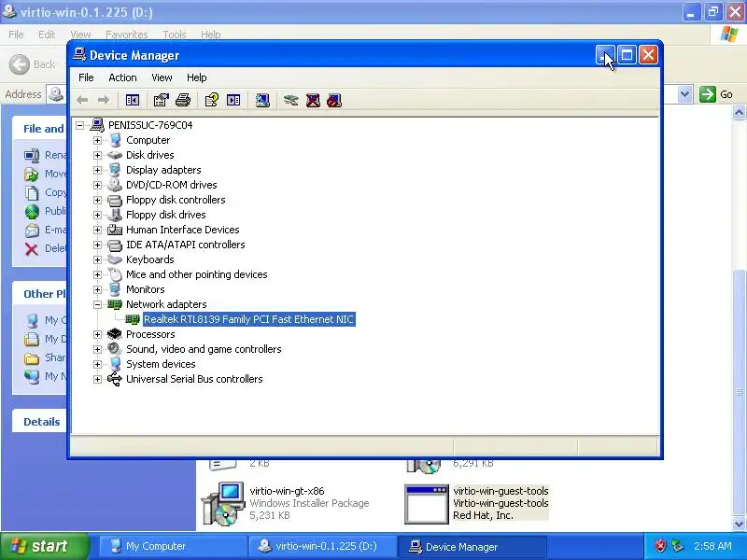
Task: Open the Device Manager File menu
Action: pos(86,77)
